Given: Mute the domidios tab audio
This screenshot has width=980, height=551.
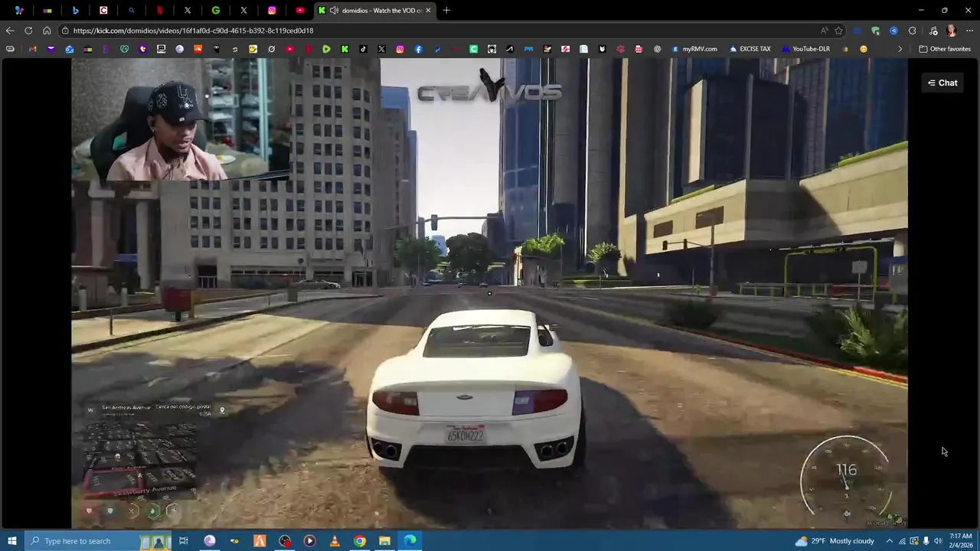Looking at the screenshot, I should click(334, 10).
